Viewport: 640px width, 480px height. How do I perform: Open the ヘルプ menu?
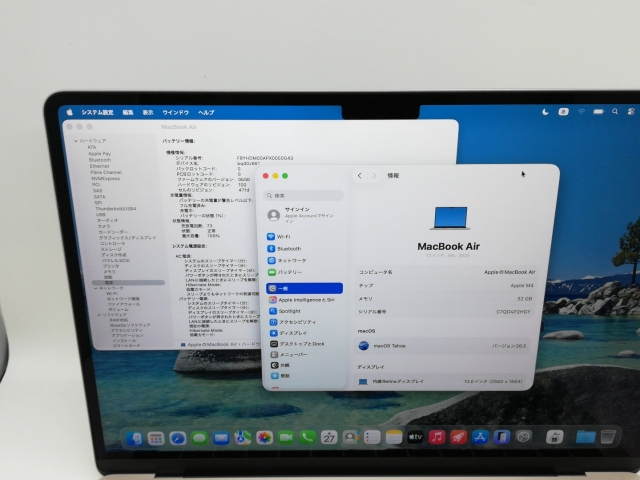pos(206,112)
